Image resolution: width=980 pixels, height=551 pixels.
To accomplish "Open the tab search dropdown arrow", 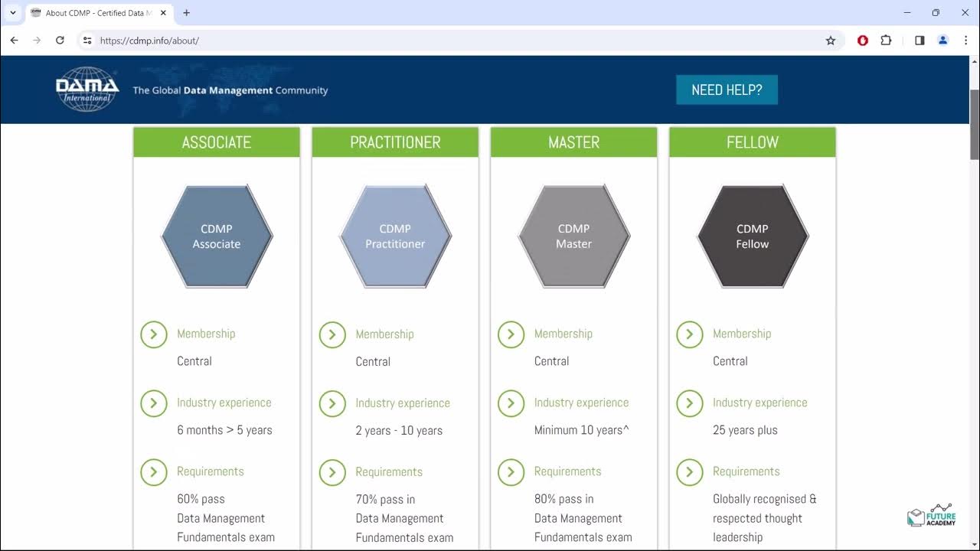I will [13, 13].
